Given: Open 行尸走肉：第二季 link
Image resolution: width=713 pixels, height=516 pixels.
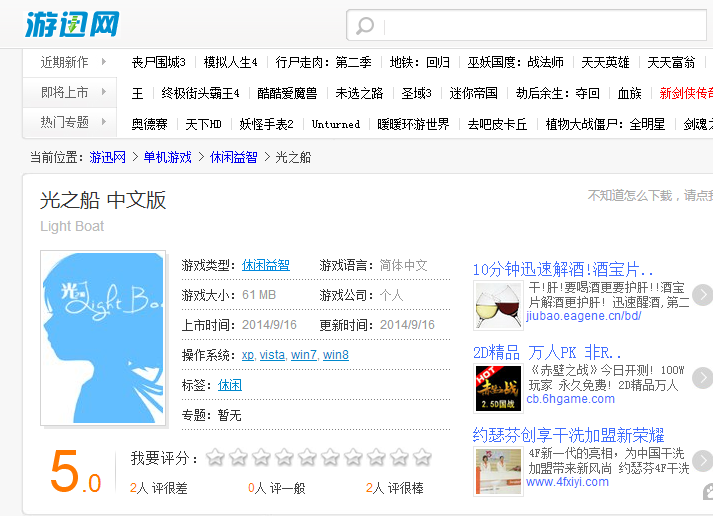Looking at the screenshot, I should 323,62.
